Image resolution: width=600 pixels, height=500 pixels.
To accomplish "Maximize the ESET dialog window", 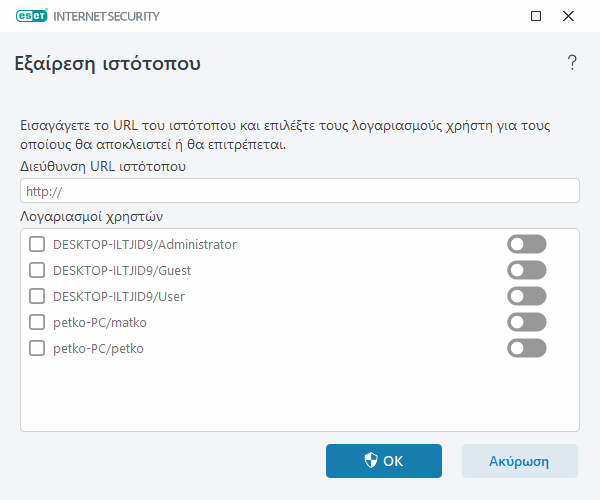I will (536, 17).
